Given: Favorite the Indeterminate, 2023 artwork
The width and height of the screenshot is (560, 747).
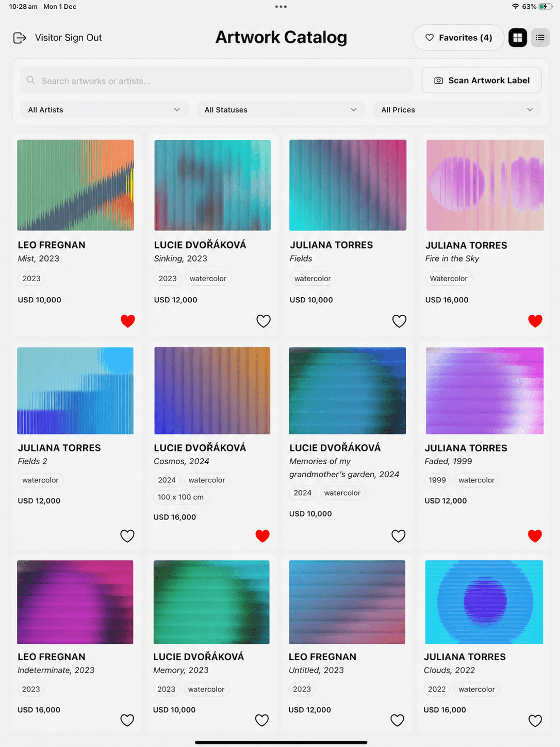Looking at the screenshot, I should [x=127, y=720].
